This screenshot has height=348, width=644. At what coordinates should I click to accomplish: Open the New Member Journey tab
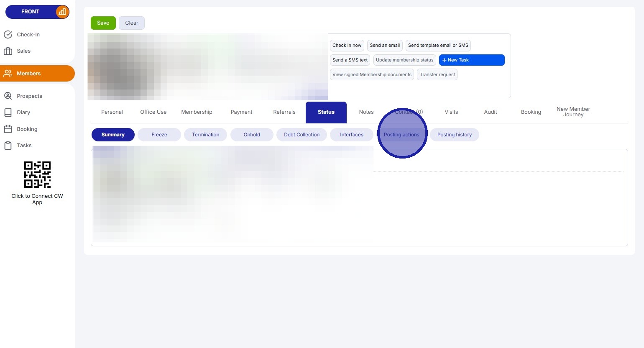tap(573, 112)
